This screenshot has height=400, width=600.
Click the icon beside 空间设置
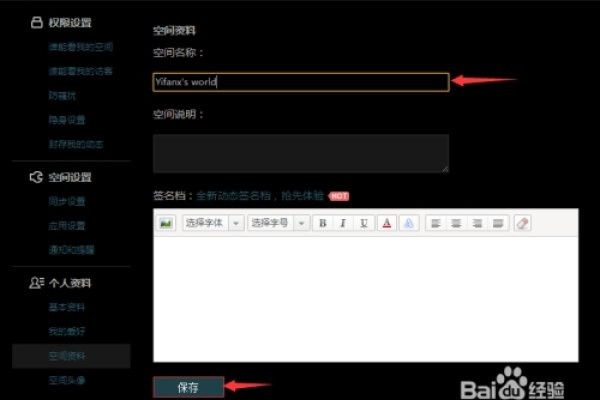[x=36, y=177]
